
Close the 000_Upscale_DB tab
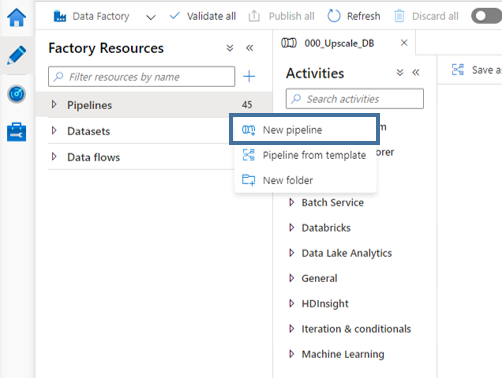[404, 43]
